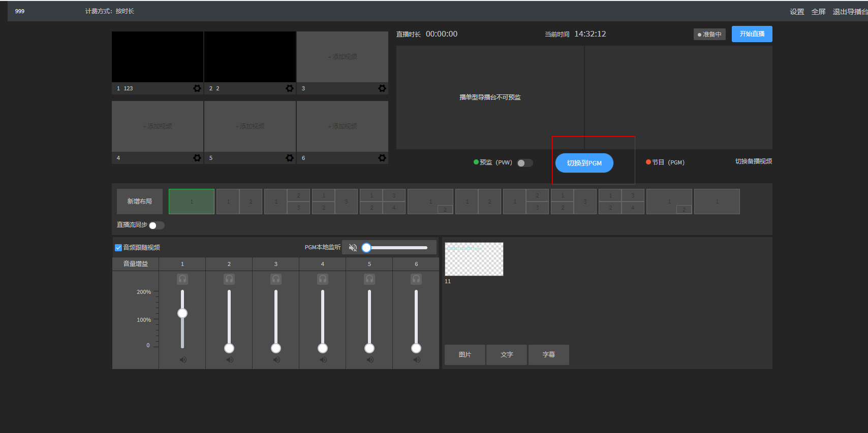Mute the speaker under audio channel 2

(x=230, y=360)
